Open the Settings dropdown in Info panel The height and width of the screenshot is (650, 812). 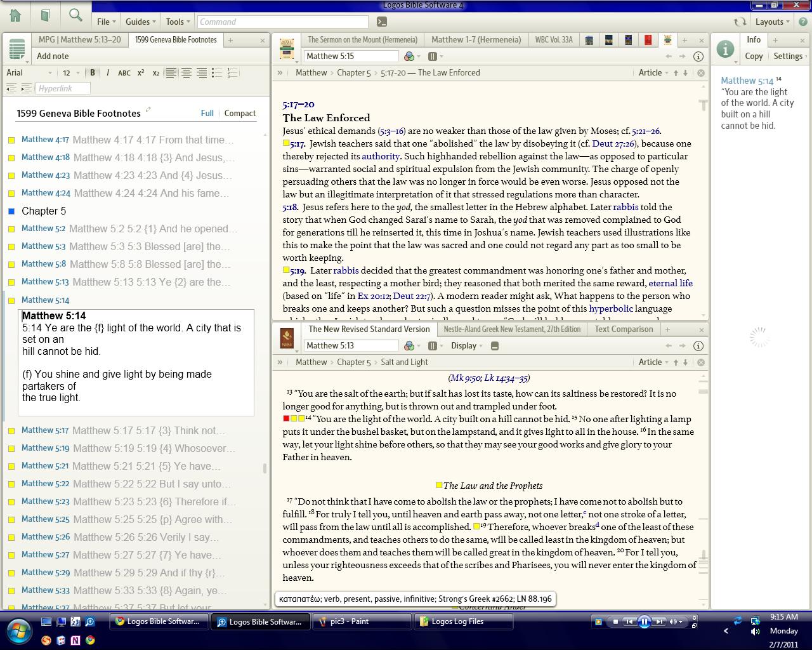pos(790,56)
